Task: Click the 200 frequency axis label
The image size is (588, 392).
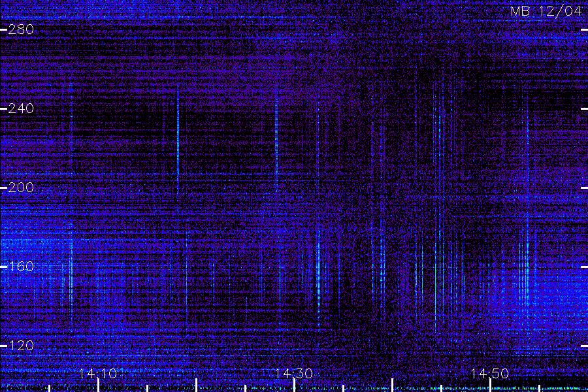Action: pyautogui.click(x=21, y=188)
